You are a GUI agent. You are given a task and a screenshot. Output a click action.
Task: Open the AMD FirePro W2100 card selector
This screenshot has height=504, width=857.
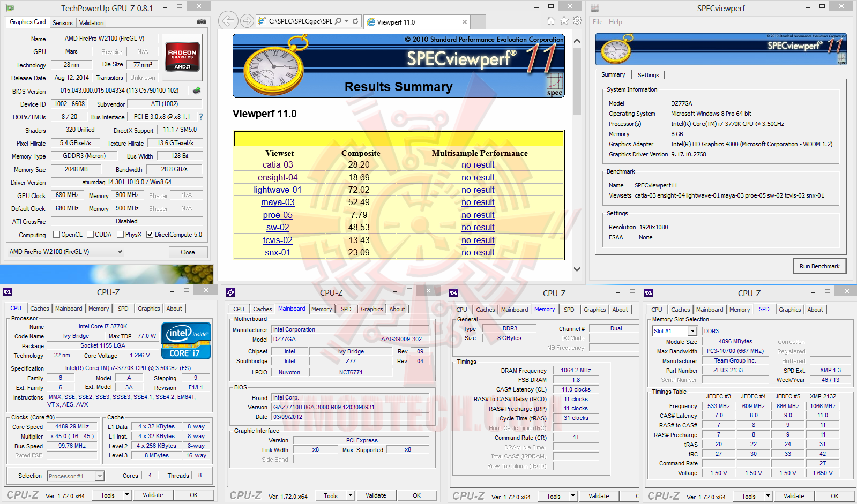pyautogui.click(x=66, y=252)
